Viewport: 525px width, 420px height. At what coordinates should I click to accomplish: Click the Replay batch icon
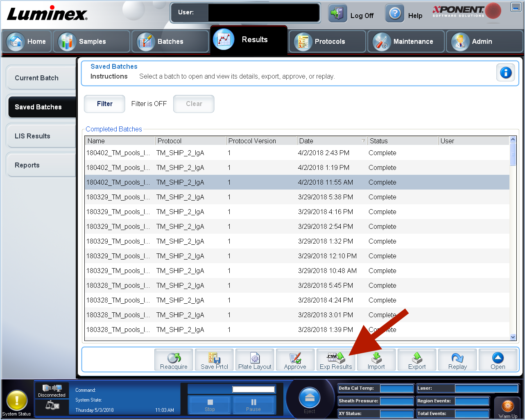[457, 359]
